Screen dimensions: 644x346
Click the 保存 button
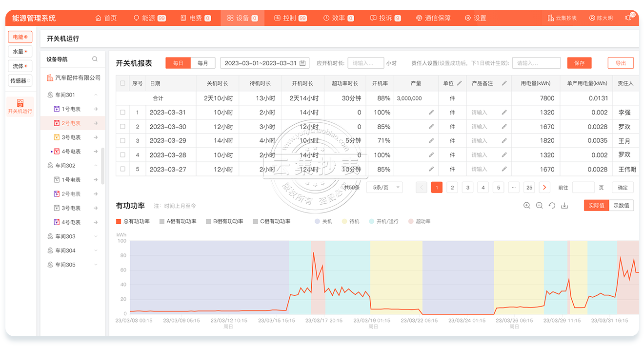579,63
